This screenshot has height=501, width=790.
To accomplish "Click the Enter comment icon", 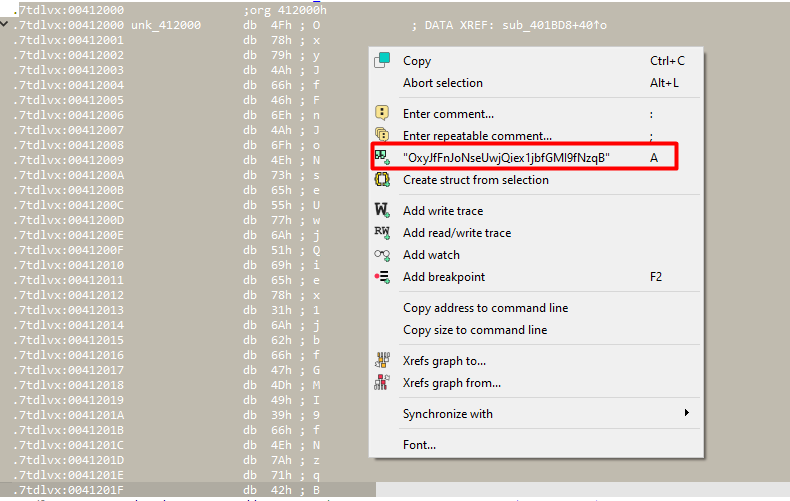I will (382, 113).
